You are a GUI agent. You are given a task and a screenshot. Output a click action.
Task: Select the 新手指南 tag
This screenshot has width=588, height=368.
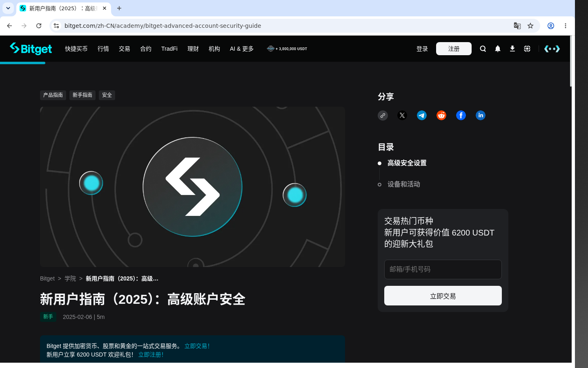point(82,95)
